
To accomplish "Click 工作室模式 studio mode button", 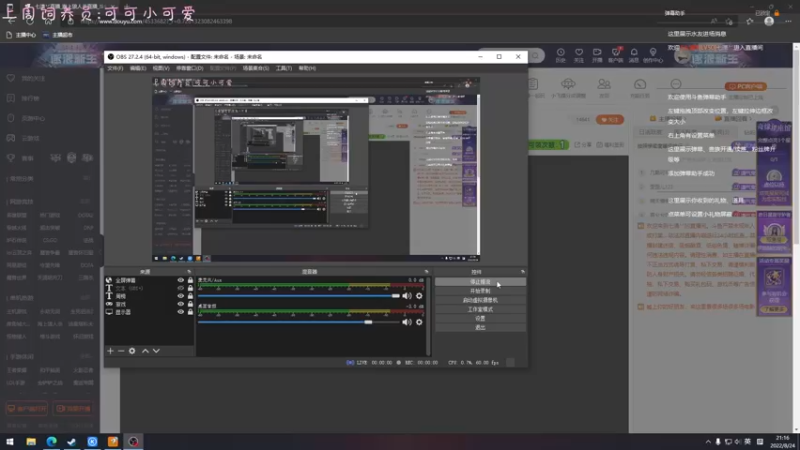I will (x=480, y=309).
